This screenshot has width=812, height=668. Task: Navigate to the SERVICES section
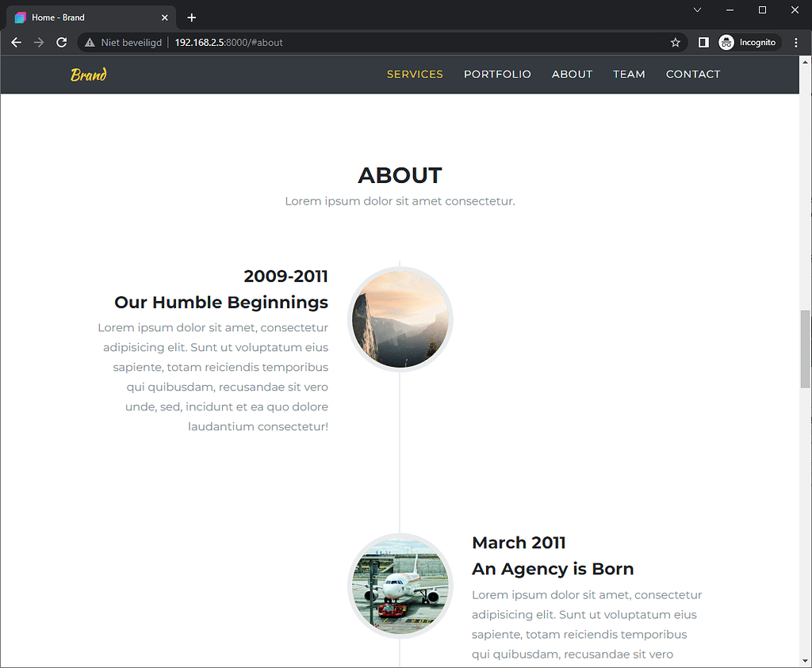tap(415, 74)
